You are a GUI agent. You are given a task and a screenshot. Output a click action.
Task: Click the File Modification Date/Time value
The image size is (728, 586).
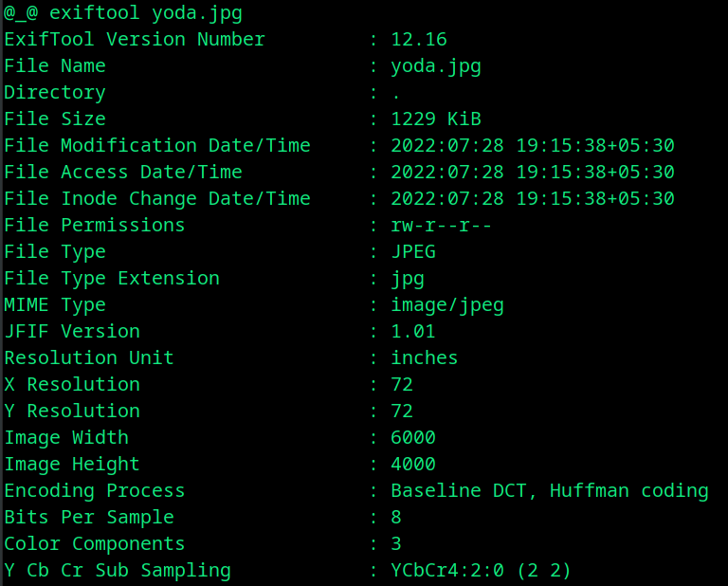pyautogui.click(x=533, y=145)
